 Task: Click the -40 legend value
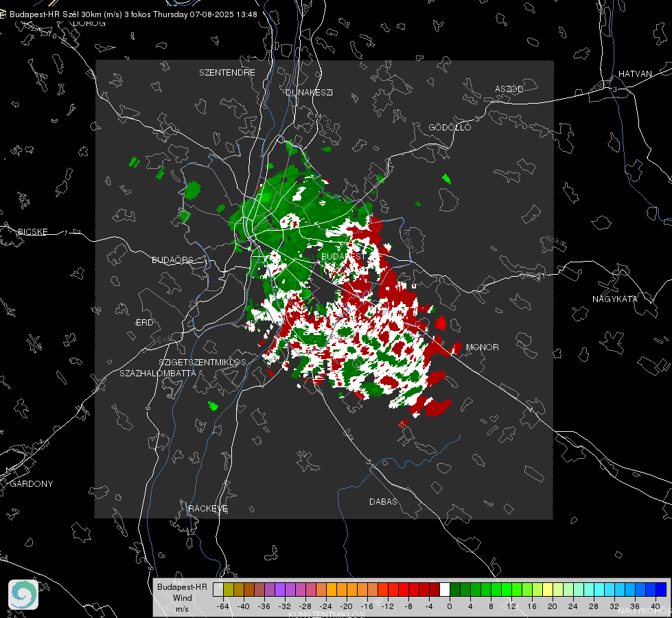[243, 606]
